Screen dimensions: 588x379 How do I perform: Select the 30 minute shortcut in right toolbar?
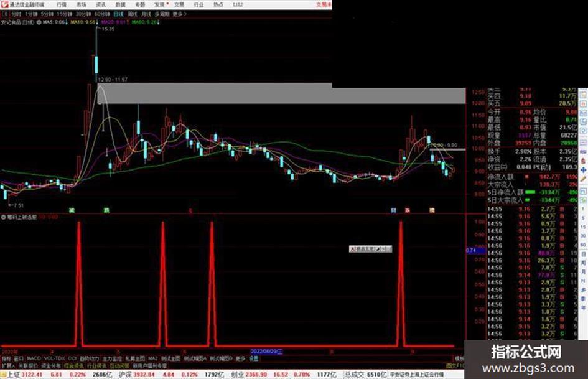pyautogui.click(x=583, y=236)
